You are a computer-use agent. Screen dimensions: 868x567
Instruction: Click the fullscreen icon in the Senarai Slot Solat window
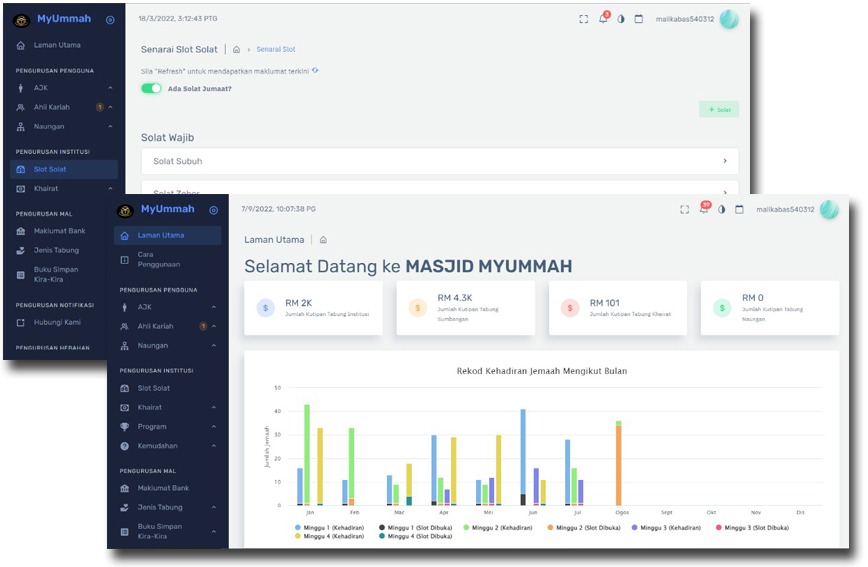click(x=583, y=19)
